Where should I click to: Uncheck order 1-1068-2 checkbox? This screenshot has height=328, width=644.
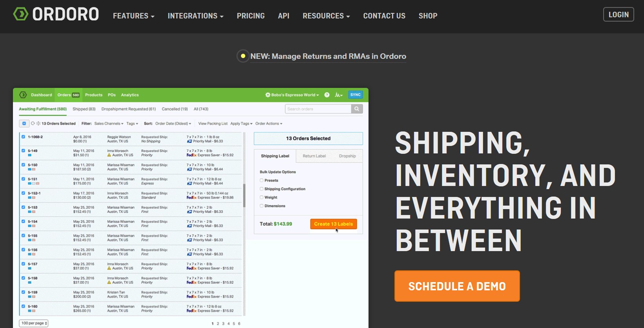23,137
